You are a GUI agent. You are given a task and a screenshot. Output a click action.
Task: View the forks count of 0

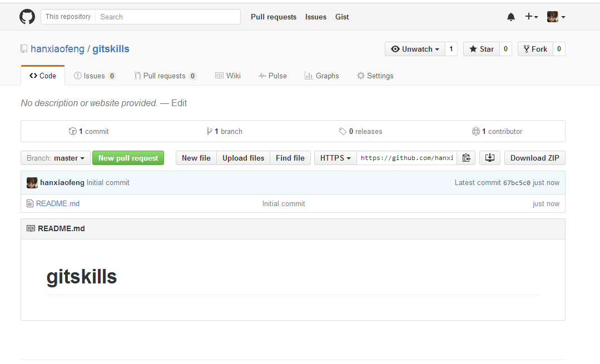[559, 49]
